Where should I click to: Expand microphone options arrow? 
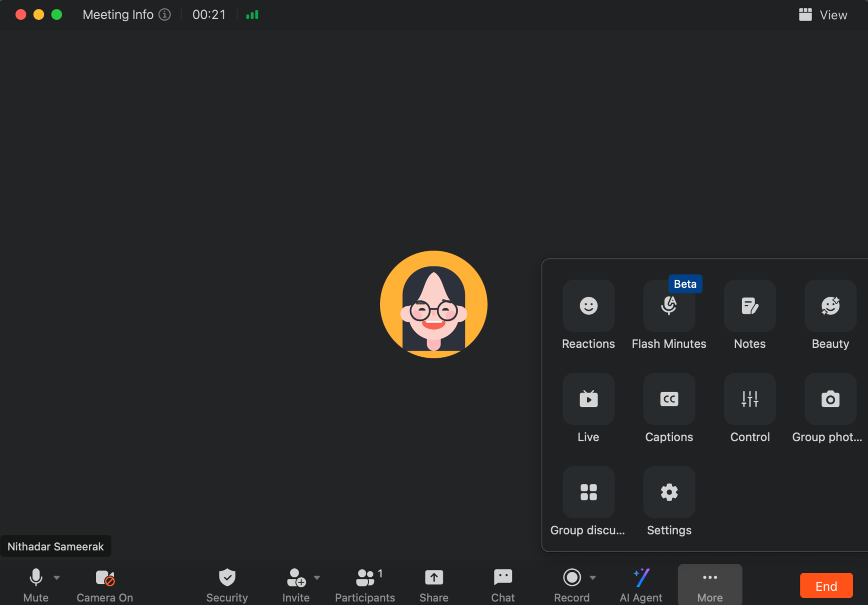(57, 578)
